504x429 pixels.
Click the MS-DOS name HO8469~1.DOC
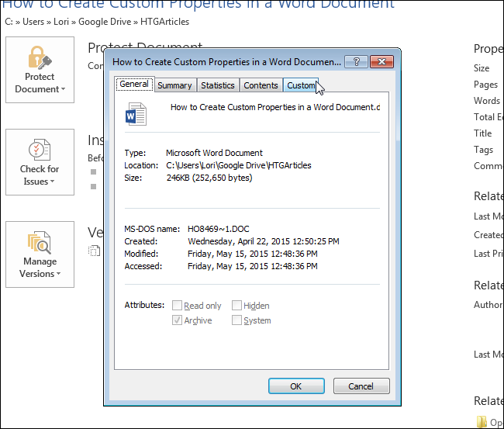pyautogui.click(x=218, y=229)
